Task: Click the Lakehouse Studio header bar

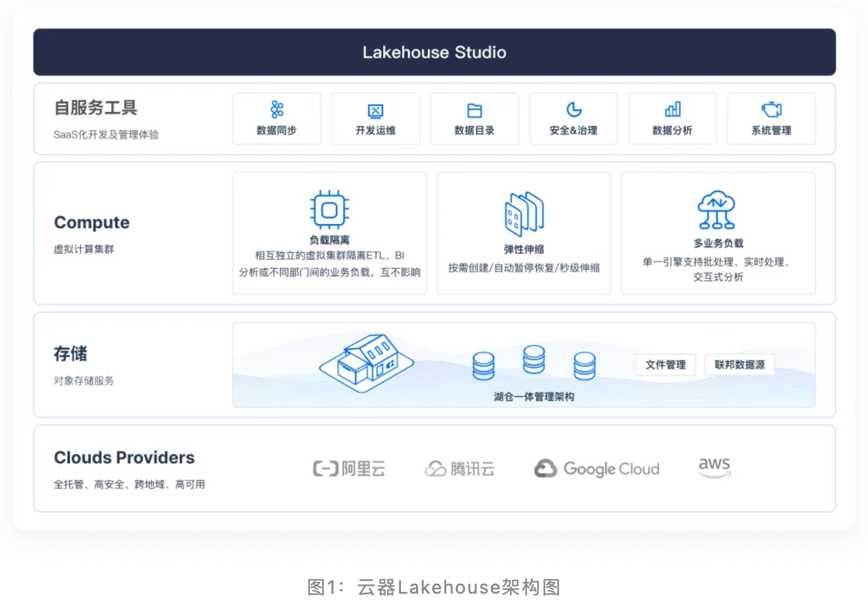Action: click(434, 52)
